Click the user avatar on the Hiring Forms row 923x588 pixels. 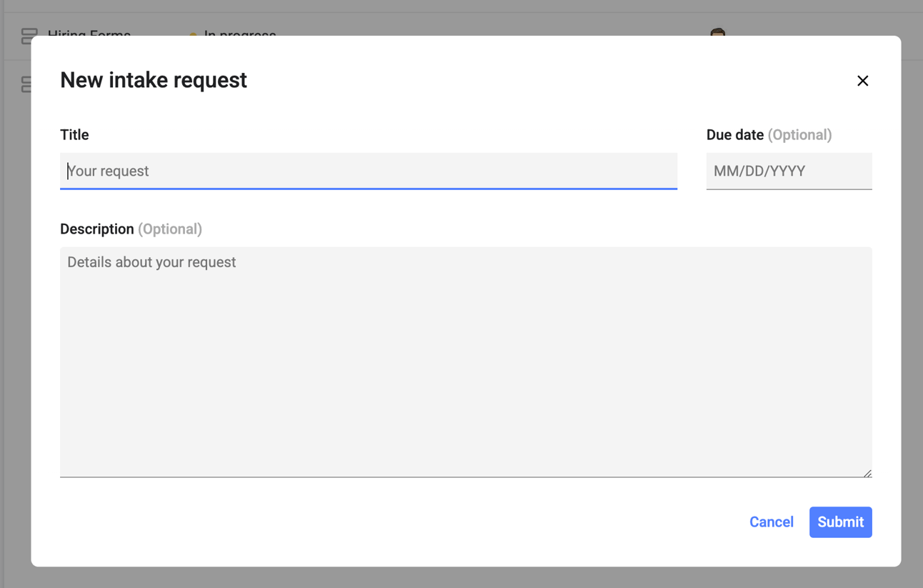pos(717,35)
